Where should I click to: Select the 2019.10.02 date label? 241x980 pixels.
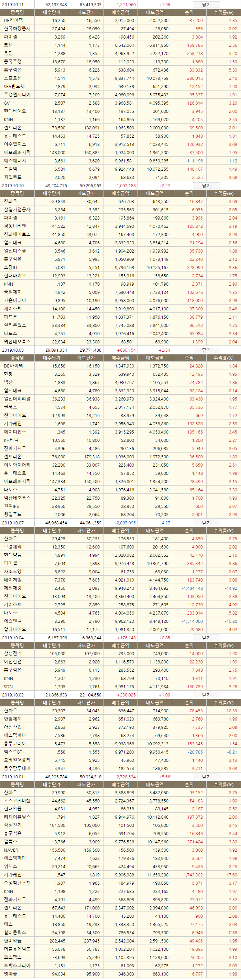pos(12,695)
